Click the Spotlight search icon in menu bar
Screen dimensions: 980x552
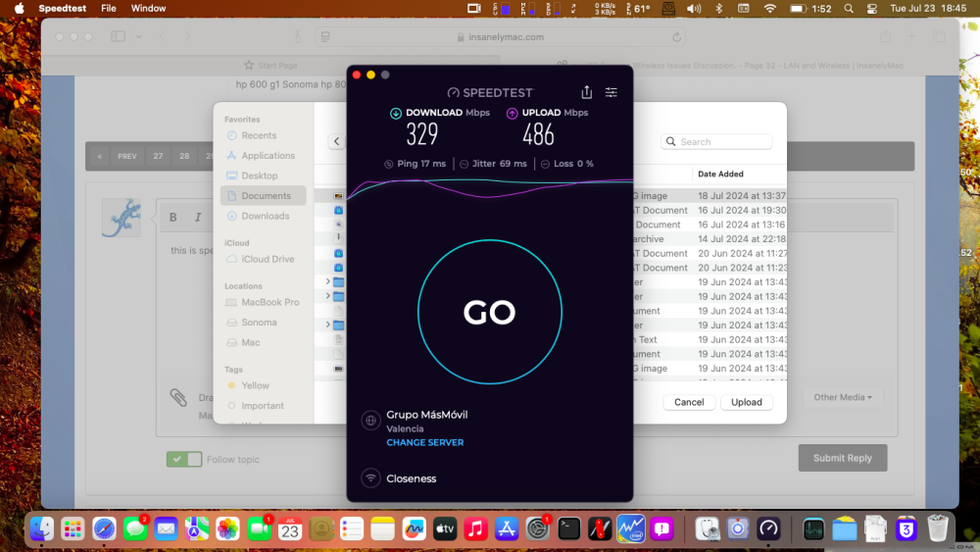848,8
